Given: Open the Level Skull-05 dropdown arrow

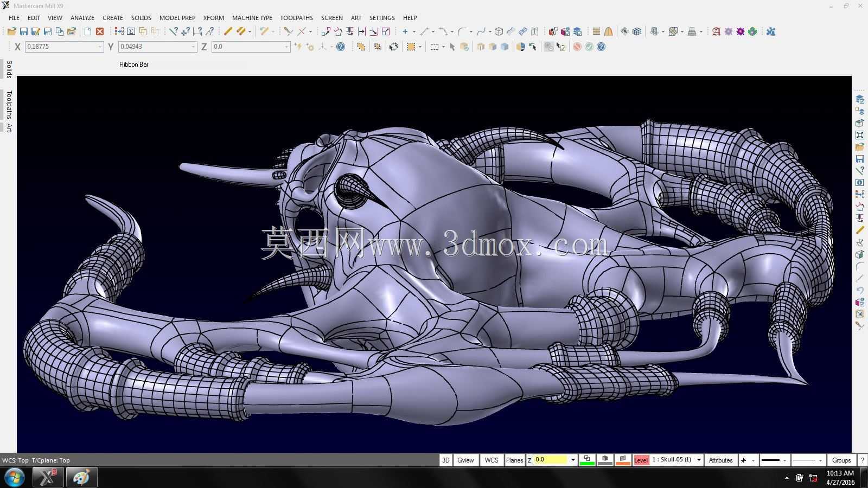Looking at the screenshot, I should point(699,460).
